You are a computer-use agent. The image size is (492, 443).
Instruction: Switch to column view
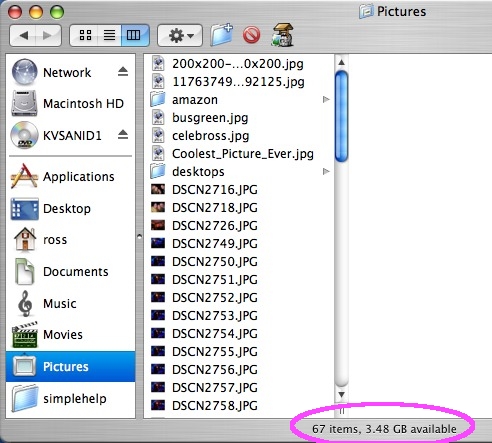134,35
